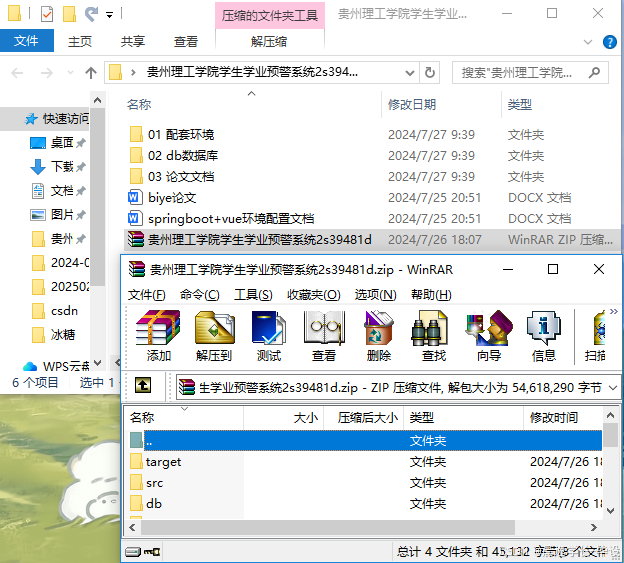
Task: Switch to 查看 ribbon tab in Explorer
Action: pos(186,41)
